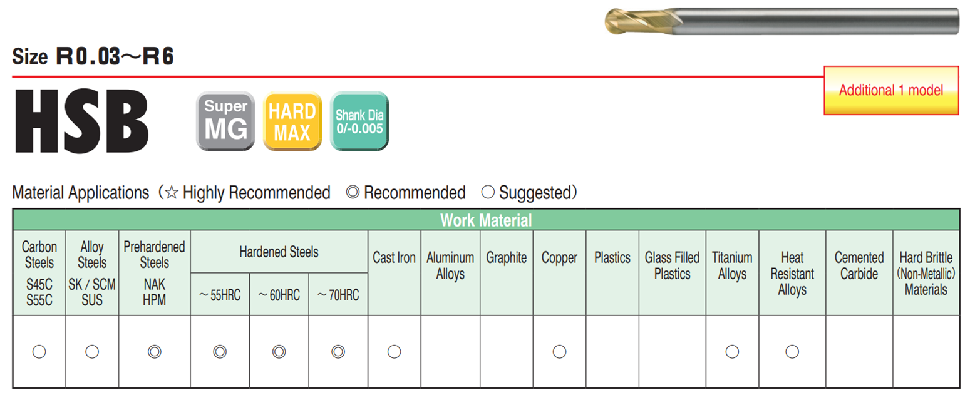
Task: Click the Carbon Steels suggested circle
Action: tap(39, 352)
